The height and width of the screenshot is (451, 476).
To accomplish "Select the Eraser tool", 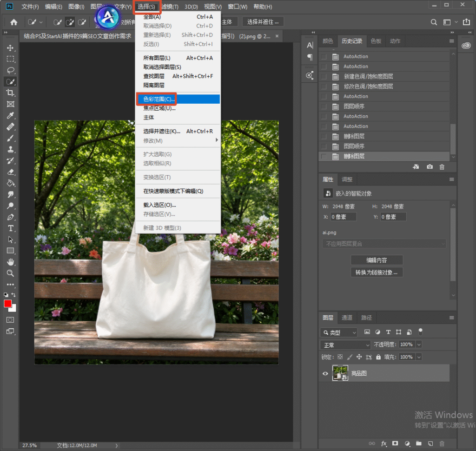I will [x=10, y=172].
